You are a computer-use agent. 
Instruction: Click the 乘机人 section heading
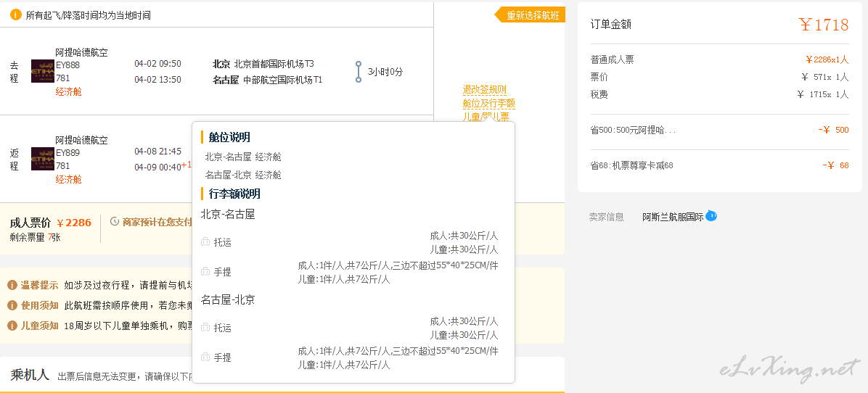[30, 375]
